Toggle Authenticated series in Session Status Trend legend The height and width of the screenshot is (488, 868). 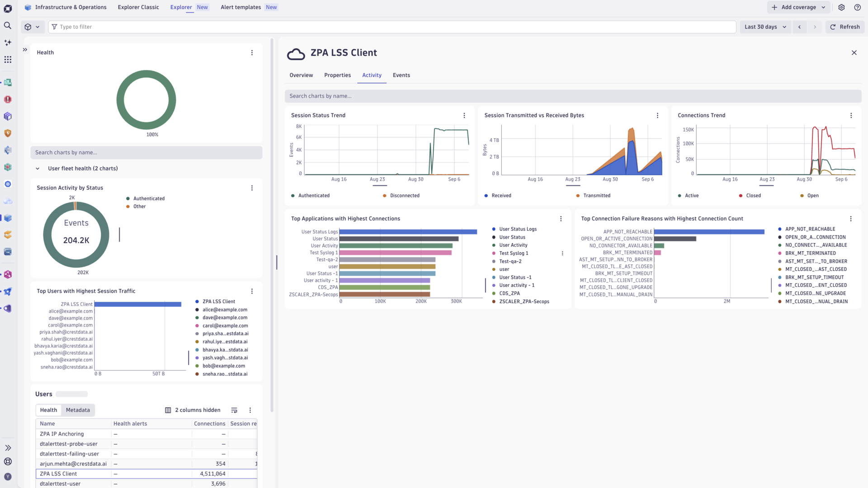pyautogui.click(x=310, y=196)
